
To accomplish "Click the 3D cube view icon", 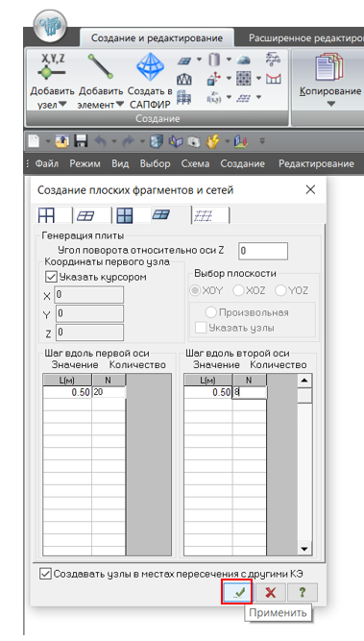I will click(157, 141).
